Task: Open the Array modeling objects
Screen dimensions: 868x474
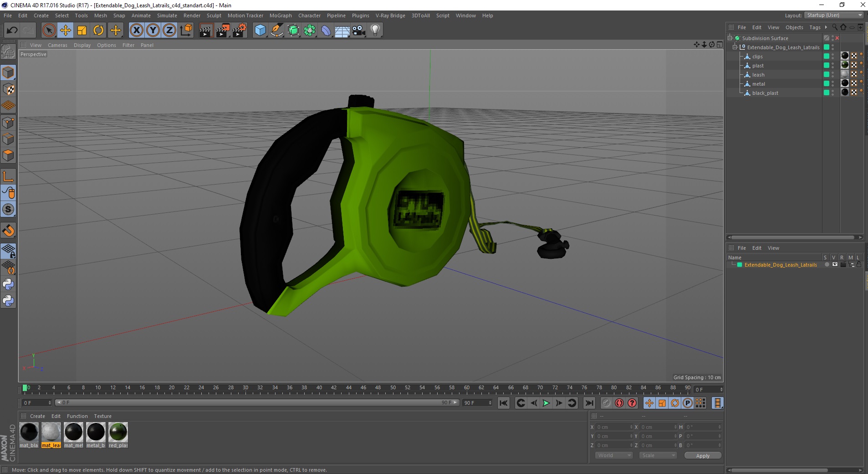Action: pos(310,31)
